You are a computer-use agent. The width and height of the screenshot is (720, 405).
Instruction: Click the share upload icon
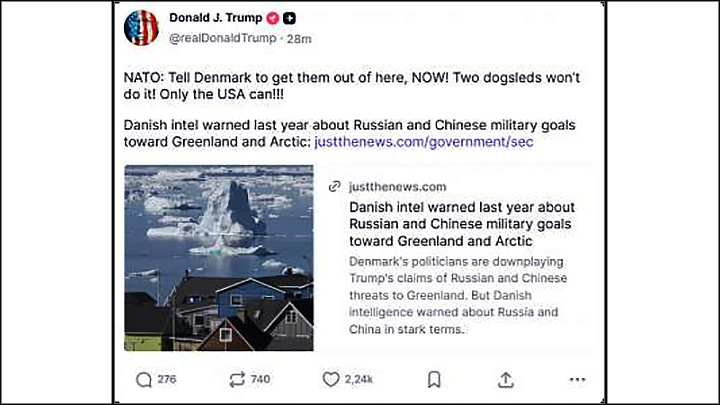[x=506, y=380]
